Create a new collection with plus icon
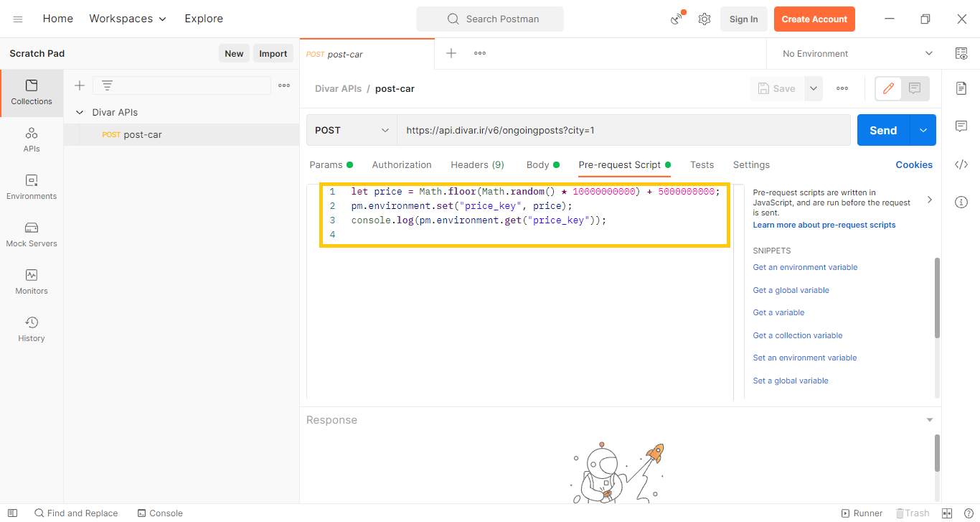 [80, 85]
